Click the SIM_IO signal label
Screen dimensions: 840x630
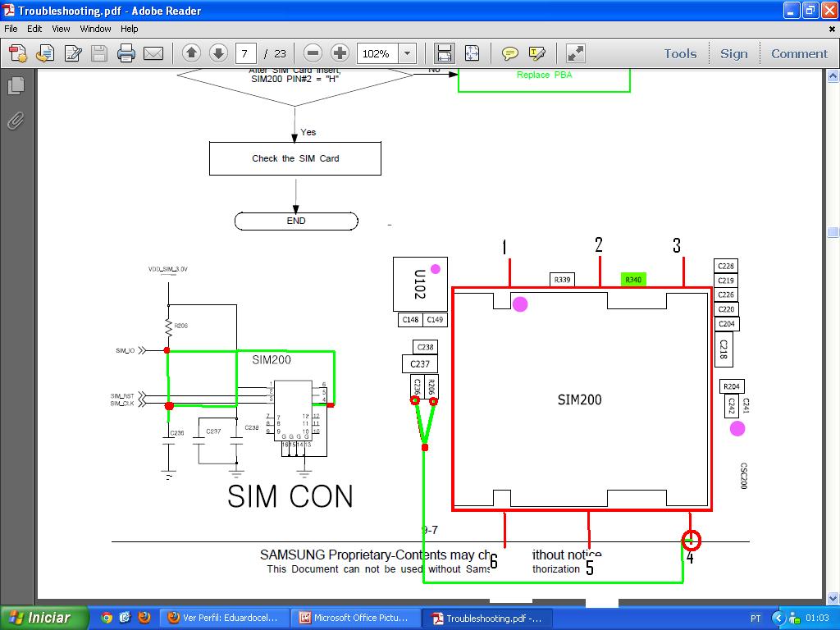coord(126,350)
